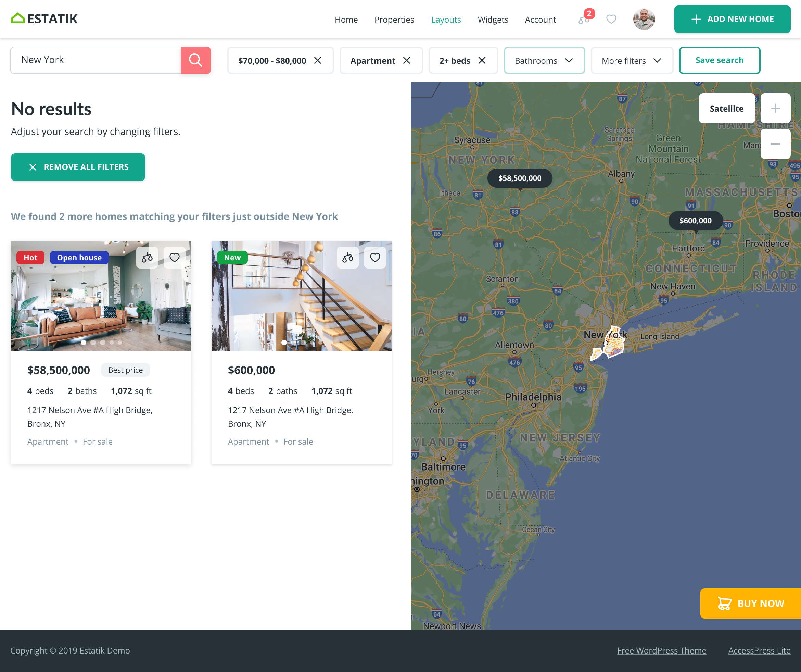Zoom in on the map using the plus icon
The width and height of the screenshot is (801, 672).
(775, 108)
